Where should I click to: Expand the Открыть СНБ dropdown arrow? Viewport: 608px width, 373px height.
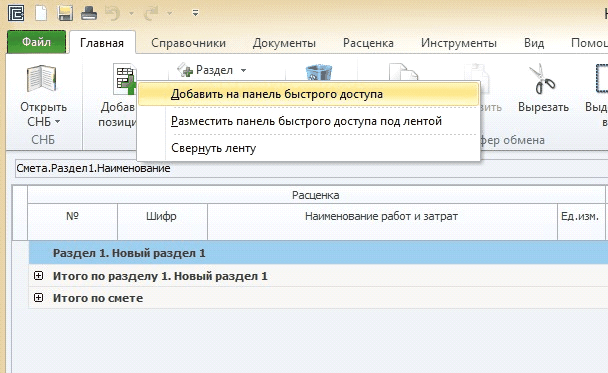coord(57,122)
